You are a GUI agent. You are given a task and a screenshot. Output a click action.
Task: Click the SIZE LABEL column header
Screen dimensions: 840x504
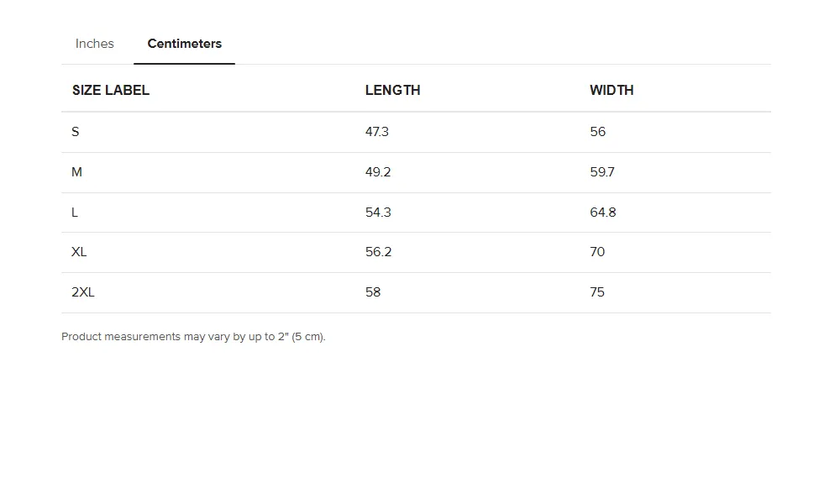tap(111, 90)
